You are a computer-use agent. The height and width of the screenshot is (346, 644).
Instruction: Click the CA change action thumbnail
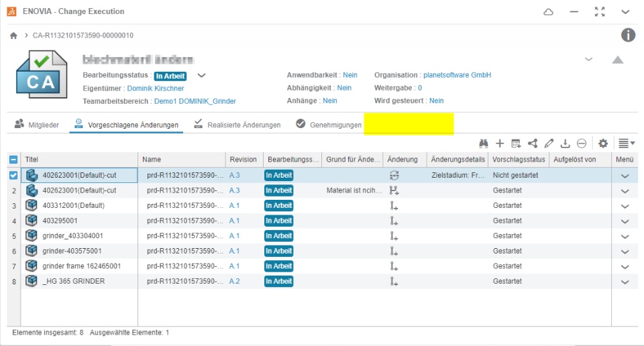pos(42,74)
